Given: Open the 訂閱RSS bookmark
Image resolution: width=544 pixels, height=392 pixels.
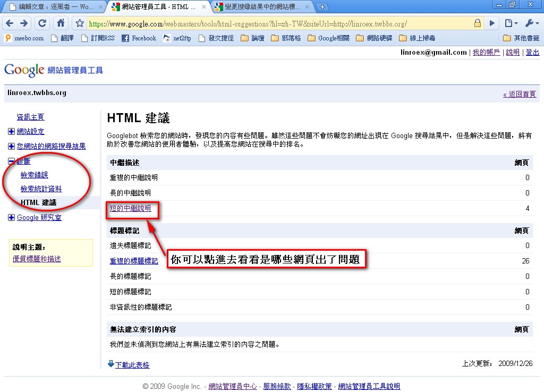Looking at the screenshot, I should [x=98, y=38].
